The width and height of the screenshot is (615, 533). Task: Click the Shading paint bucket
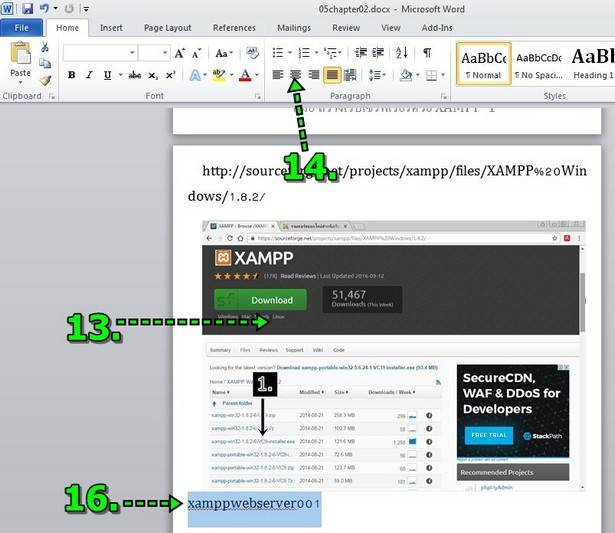pyautogui.click(x=406, y=75)
